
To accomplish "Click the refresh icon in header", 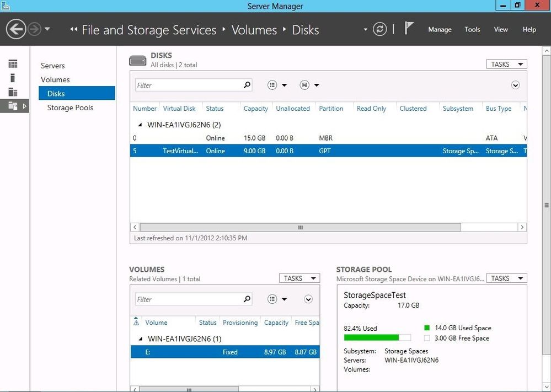I will [379, 29].
